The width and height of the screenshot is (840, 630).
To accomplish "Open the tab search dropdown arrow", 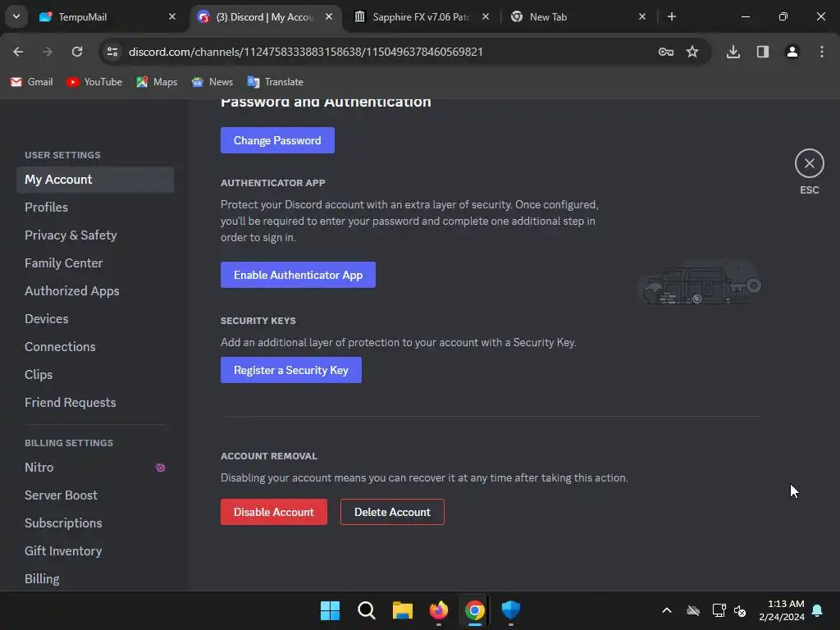I will pyautogui.click(x=16, y=16).
